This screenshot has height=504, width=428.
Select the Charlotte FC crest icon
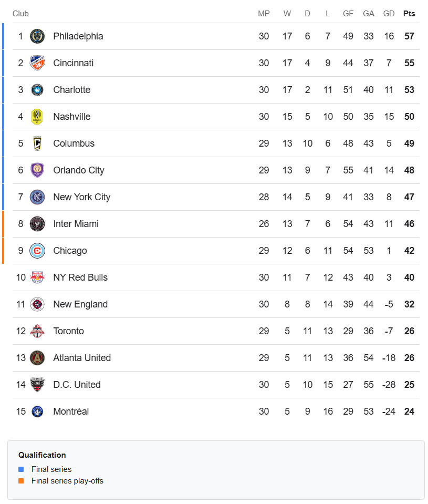37,90
